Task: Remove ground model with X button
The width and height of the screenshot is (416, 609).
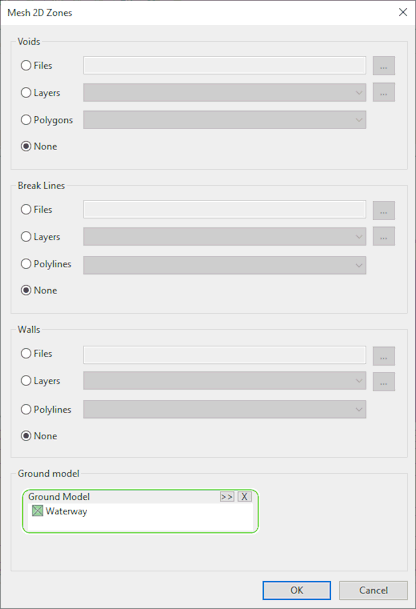Action: 244,496
